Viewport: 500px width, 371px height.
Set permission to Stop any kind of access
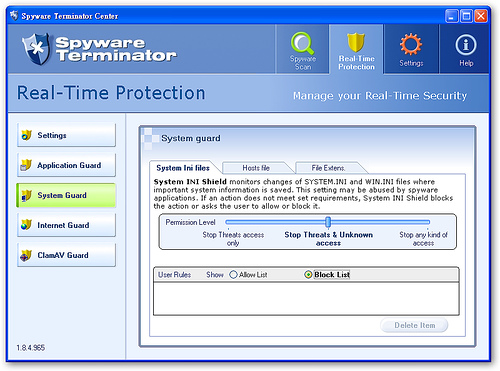[x=423, y=239]
